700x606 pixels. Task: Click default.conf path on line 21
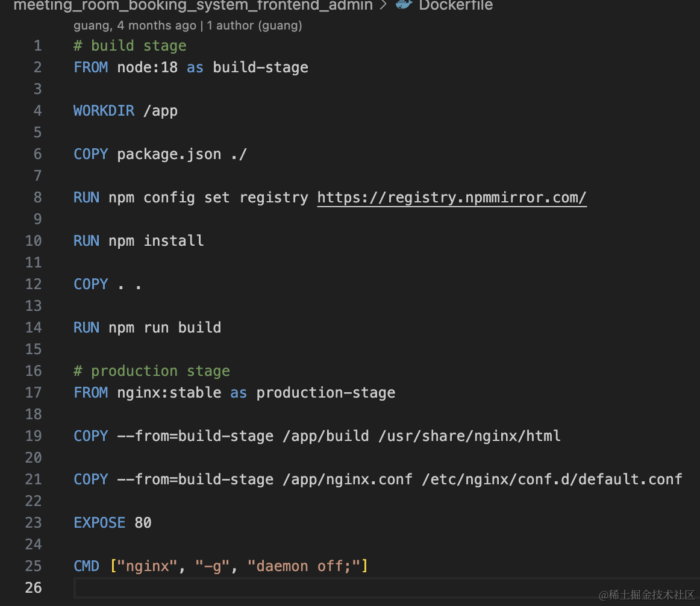[552, 479]
